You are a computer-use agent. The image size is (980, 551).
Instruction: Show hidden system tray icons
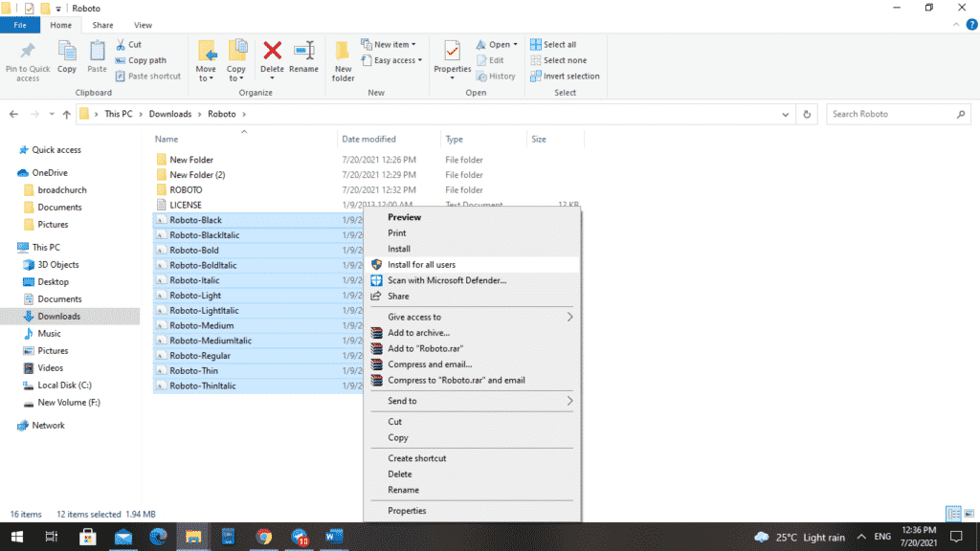(x=861, y=537)
